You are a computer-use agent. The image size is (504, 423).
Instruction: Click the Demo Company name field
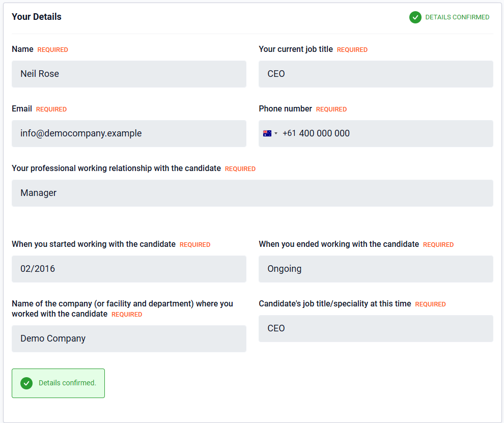pyautogui.click(x=129, y=339)
